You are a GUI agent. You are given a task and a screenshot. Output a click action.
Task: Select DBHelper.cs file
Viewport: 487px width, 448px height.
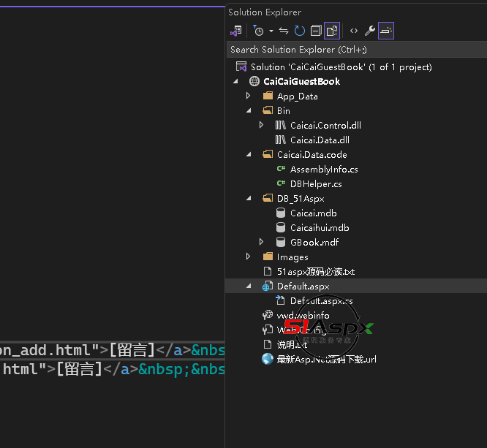315,183
